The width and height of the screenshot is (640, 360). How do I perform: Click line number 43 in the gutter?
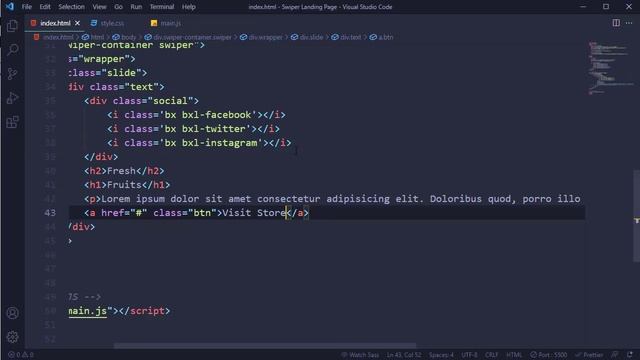pyautogui.click(x=50, y=213)
